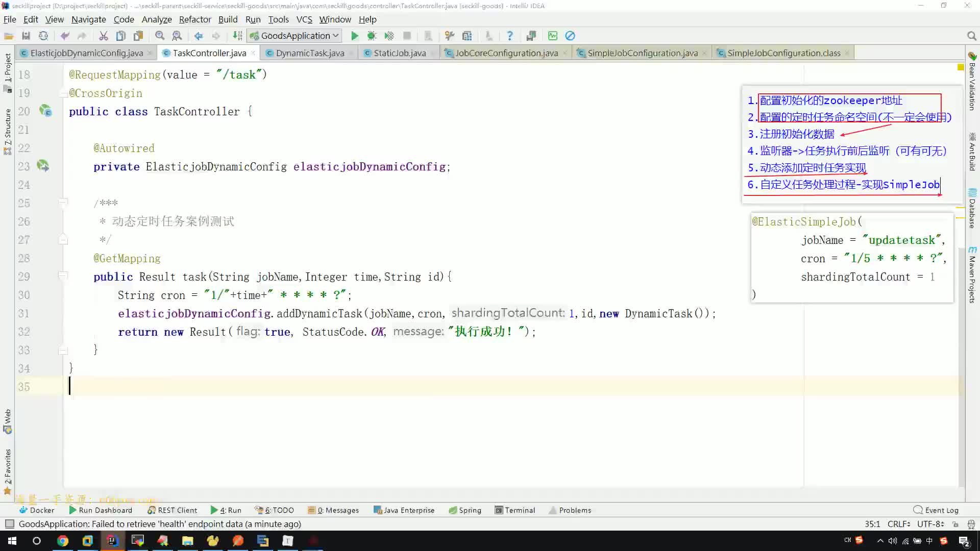
Task: Click the Spring bean gutter icon on line 20
Action: pyautogui.click(x=45, y=111)
